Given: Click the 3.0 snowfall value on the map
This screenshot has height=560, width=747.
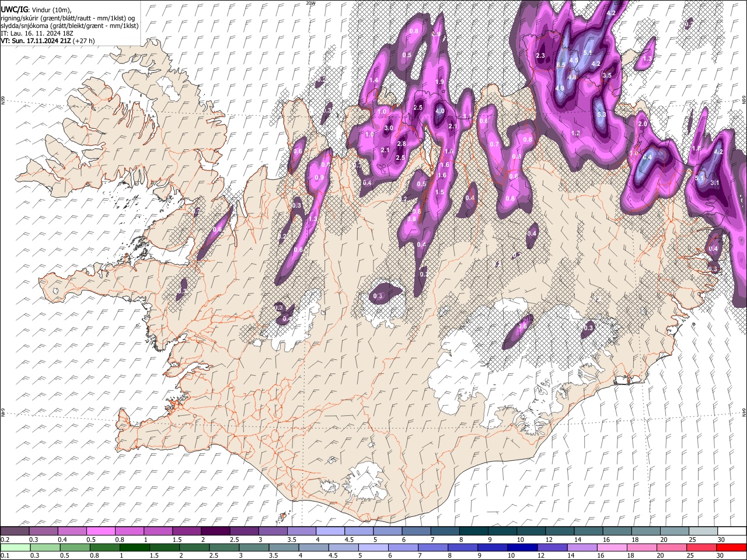Looking at the screenshot, I should [389, 128].
